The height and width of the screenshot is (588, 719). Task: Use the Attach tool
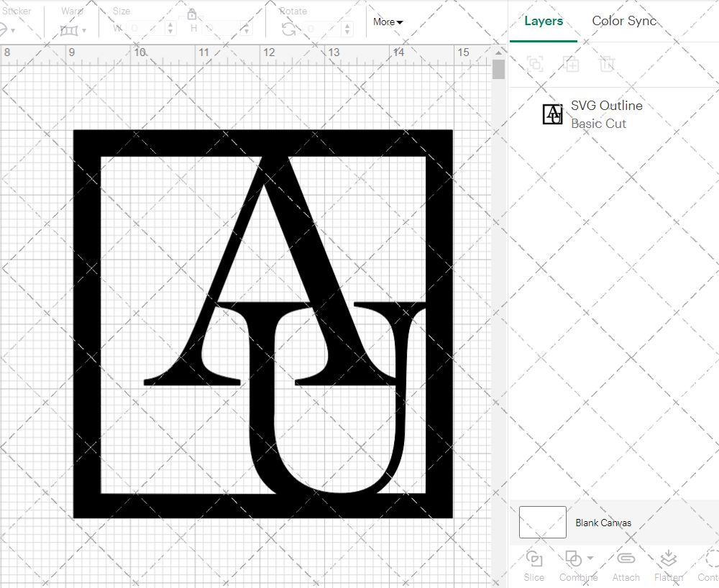tap(626, 564)
